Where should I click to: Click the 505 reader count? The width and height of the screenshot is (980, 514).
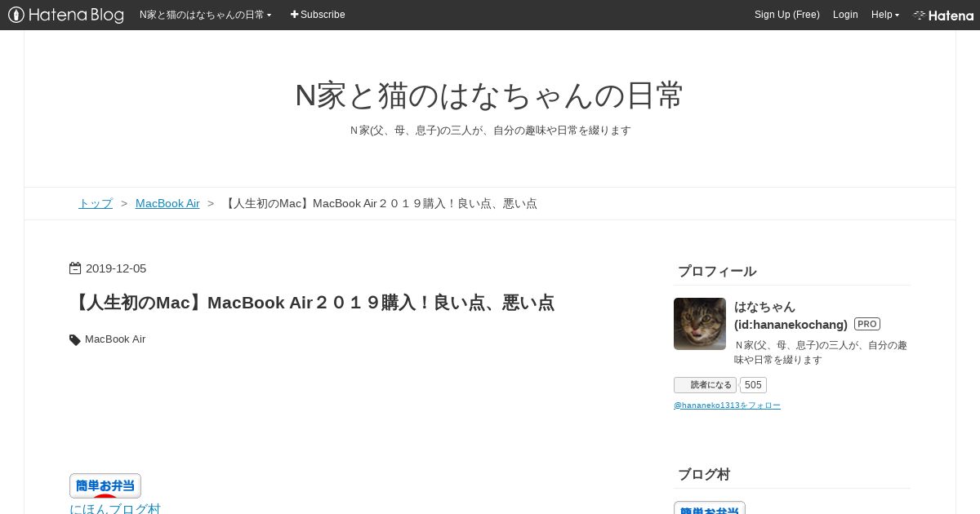tap(753, 385)
